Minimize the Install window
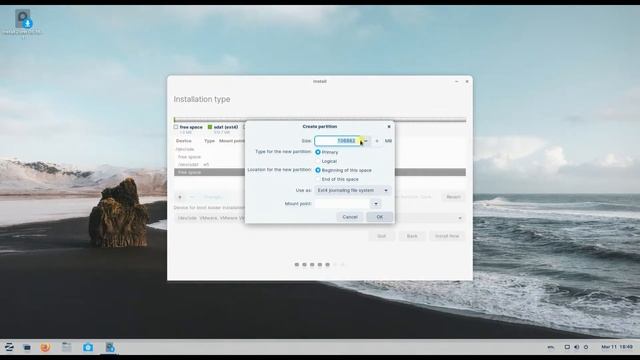The height and width of the screenshot is (360, 640). (x=456, y=82)
